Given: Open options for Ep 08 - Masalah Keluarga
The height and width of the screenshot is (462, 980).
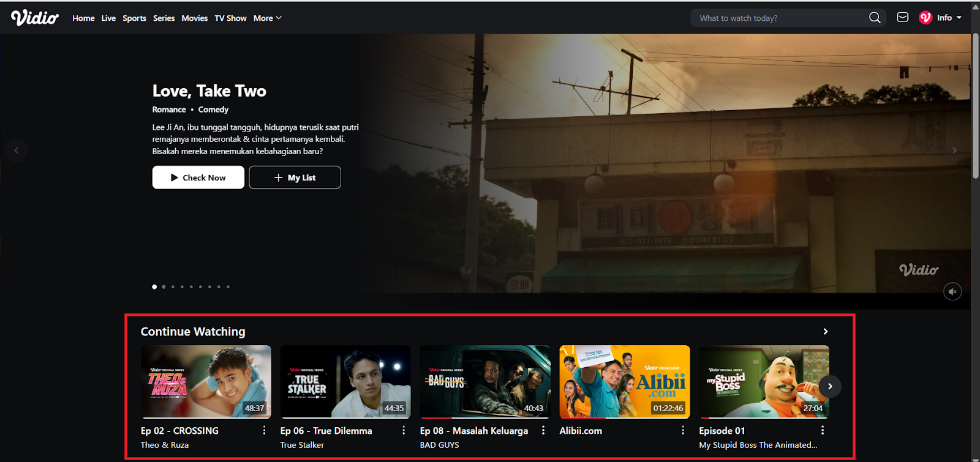Looking at the screenshot, I should 543,430.
